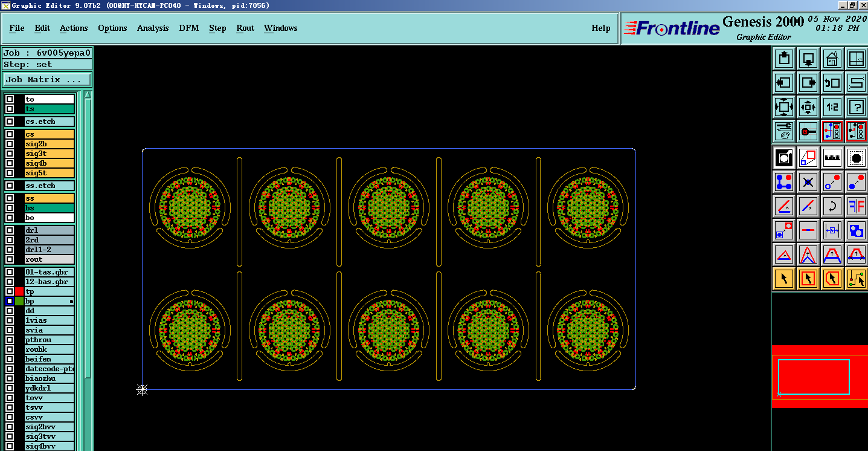Open the Rout menu
Viewport: 868px width, 451px height.
[245, 28]
